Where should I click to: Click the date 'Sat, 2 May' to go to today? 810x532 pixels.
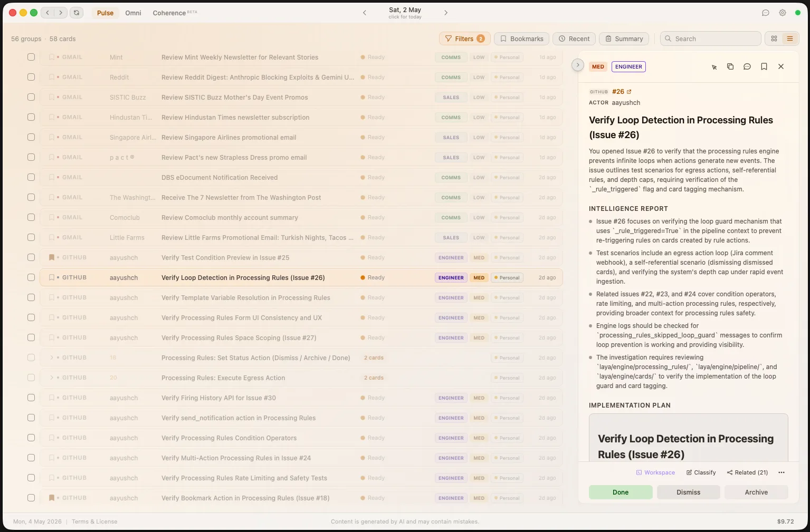tap(405, 10)
